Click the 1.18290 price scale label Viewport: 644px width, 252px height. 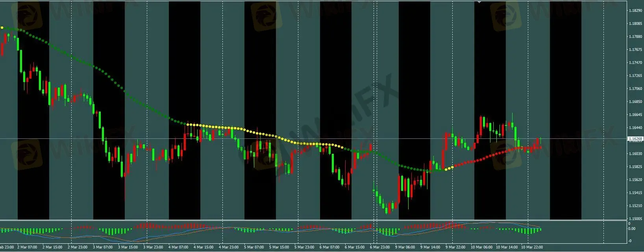tap(635, 11)
